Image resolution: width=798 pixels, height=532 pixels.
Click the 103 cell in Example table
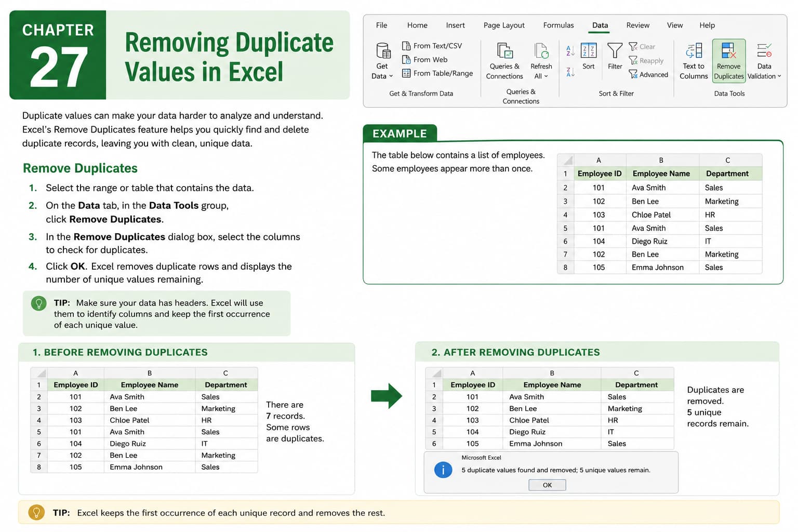600,215
